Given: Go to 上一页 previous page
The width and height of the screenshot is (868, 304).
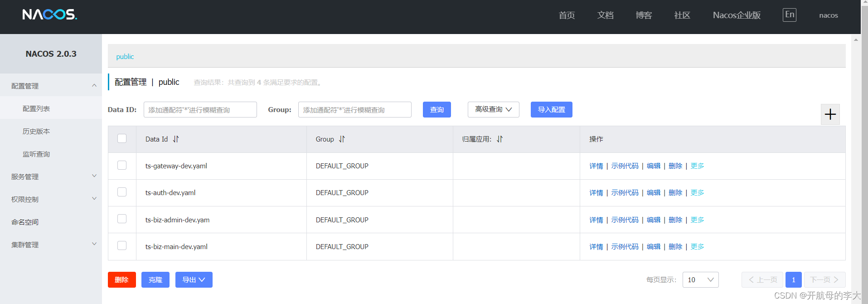Looking at the screenshot, I should pyautogui.click(x=762, y=279).
